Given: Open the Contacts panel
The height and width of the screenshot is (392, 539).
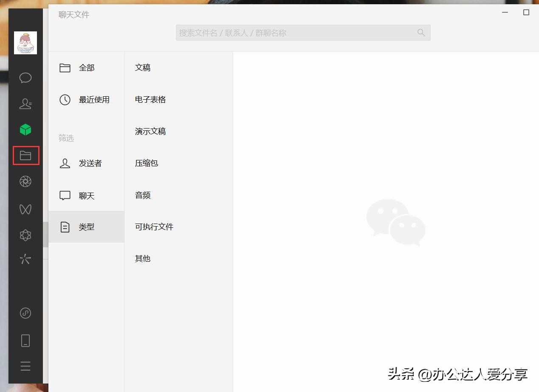Looking at the screenshot, I should 25,104.
